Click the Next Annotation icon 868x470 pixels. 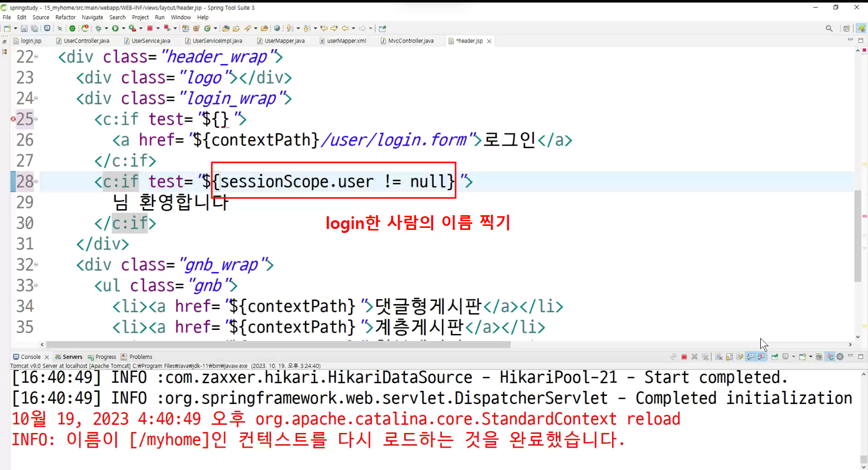point(290,28)
